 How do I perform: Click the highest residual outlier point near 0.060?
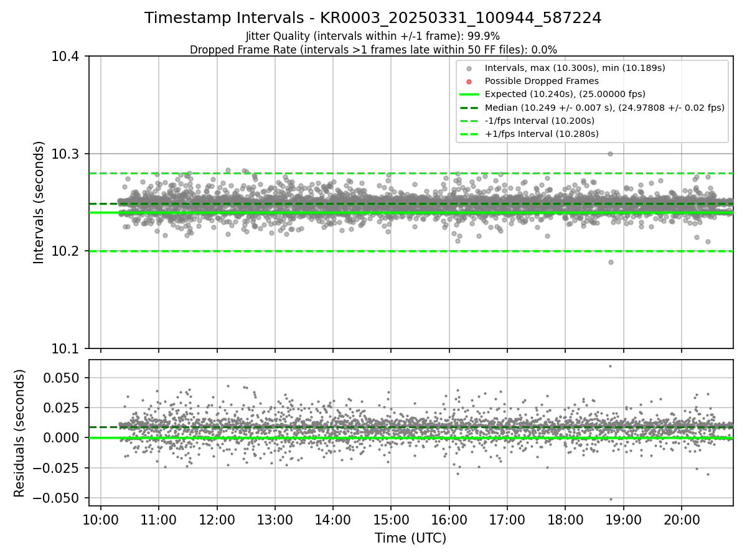click(x=610, y=366)
